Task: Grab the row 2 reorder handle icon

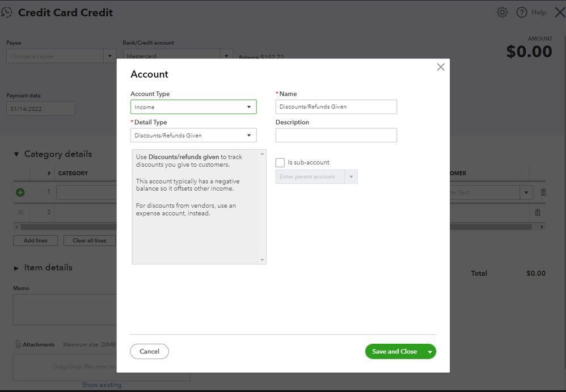Action: 20,212
